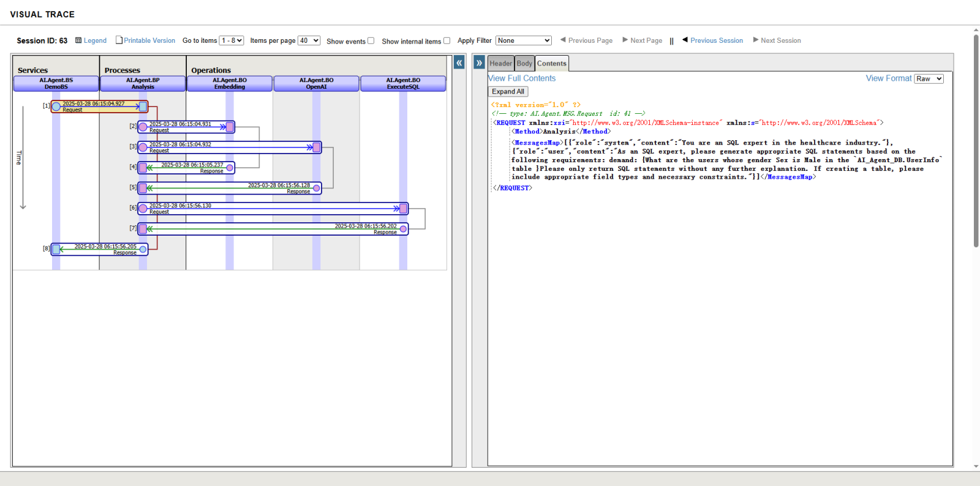Collapse the trace diagram with left double-arrow

coord(459,62)
